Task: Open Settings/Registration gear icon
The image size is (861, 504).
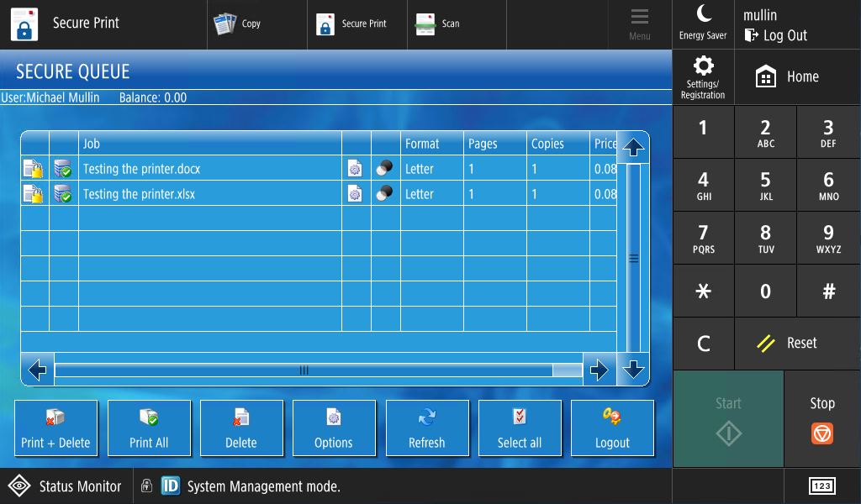Action: point(703,67)
